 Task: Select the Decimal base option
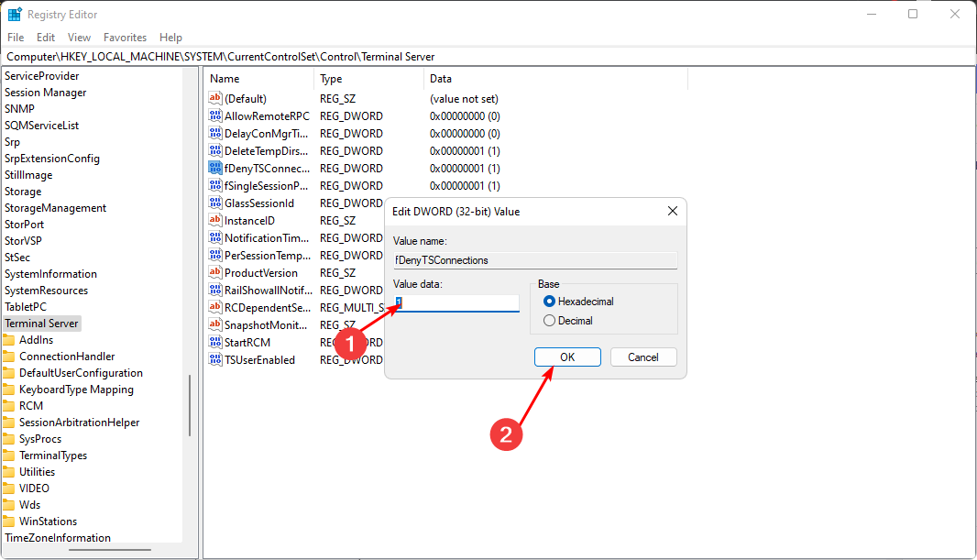pos(549,321)
